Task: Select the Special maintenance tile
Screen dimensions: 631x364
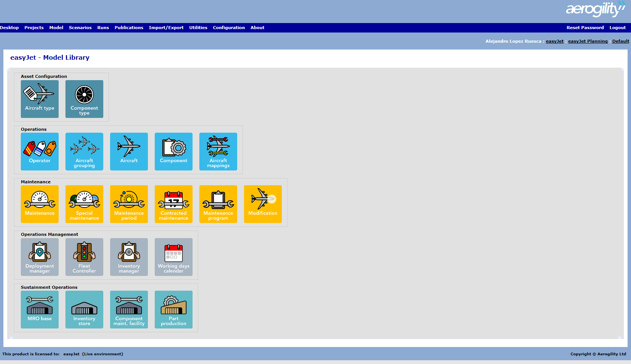Action: 84,204
